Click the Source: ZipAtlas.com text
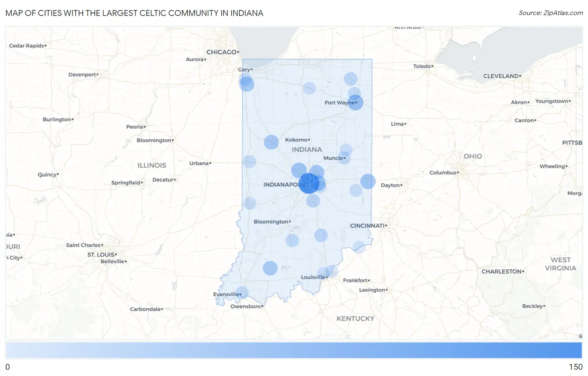588x376 pixels. point(551,13)
